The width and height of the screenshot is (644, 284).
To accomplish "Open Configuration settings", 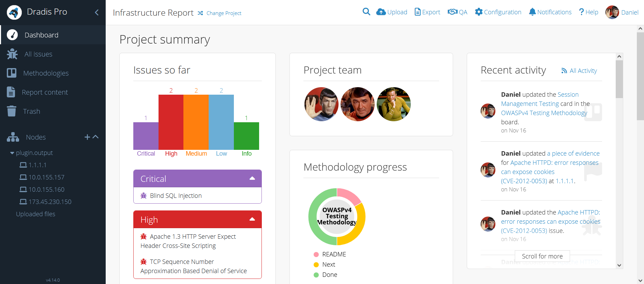I will [498, 12].
